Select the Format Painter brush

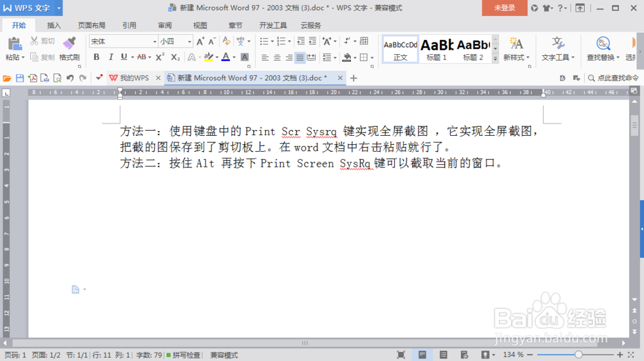(70, 43)
